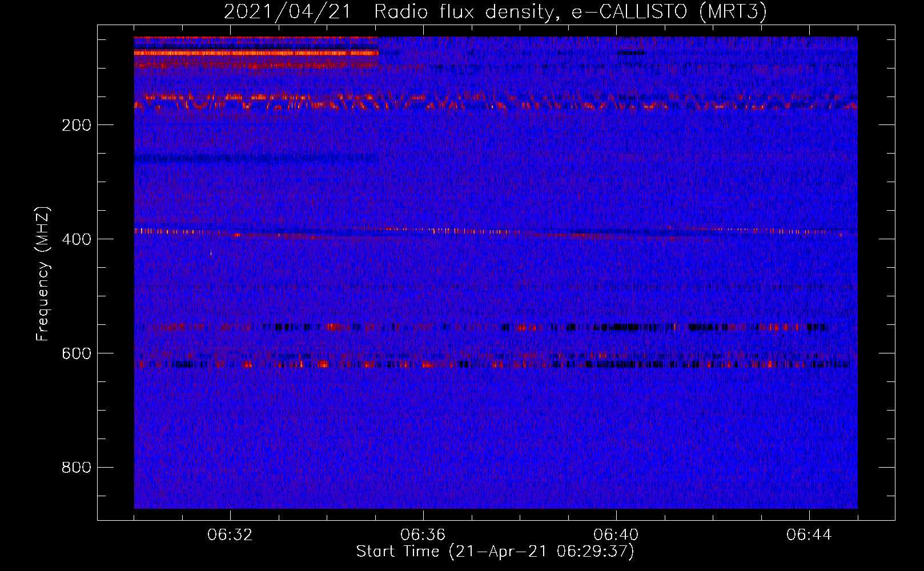Screen dimensions: 924x571
Task: Click the 800 frequency tick label
Action: pyautogui.click(x=77, y=468)
